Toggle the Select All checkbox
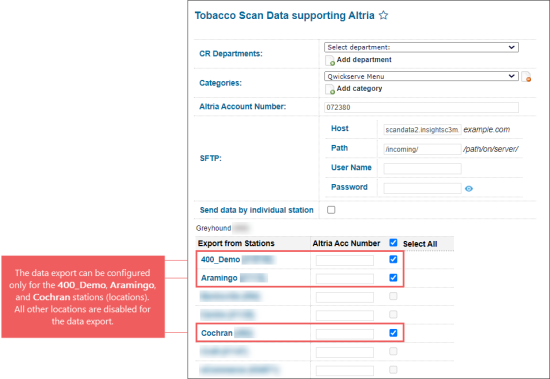This screenshot has height=379, width=550. [393, 242]
